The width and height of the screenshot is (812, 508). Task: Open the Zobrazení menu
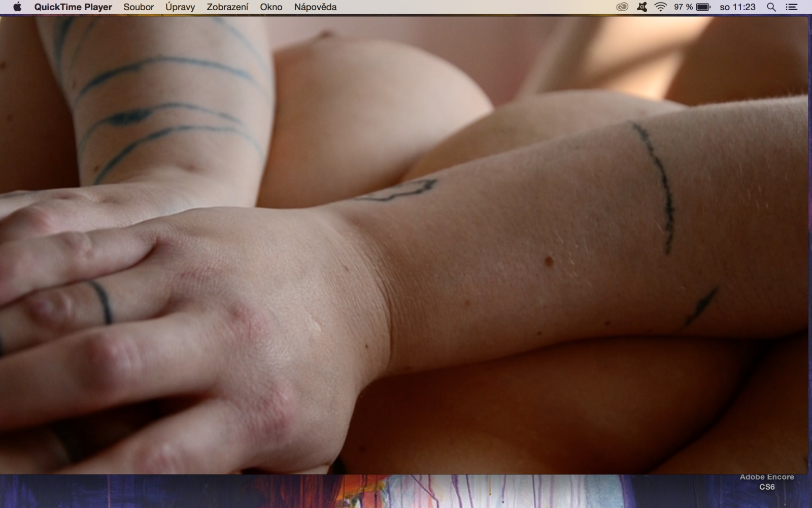click(x=227, y=7)
